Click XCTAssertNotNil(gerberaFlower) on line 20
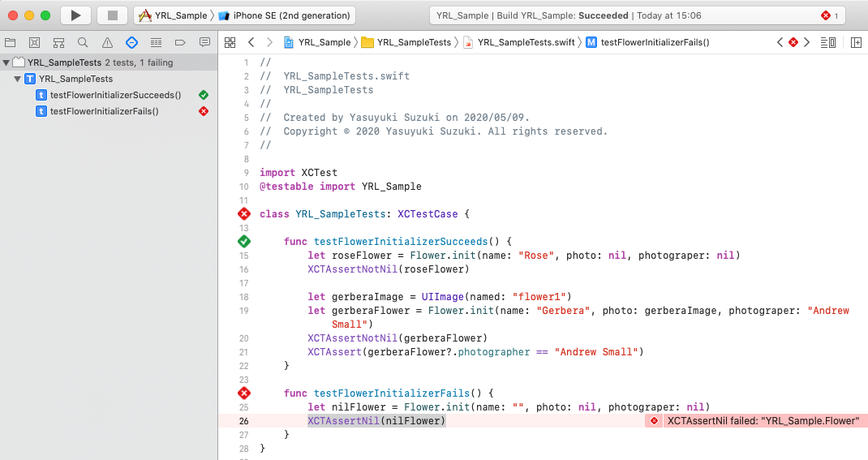Viewport: 868px width, 460px height. point(397,338)
